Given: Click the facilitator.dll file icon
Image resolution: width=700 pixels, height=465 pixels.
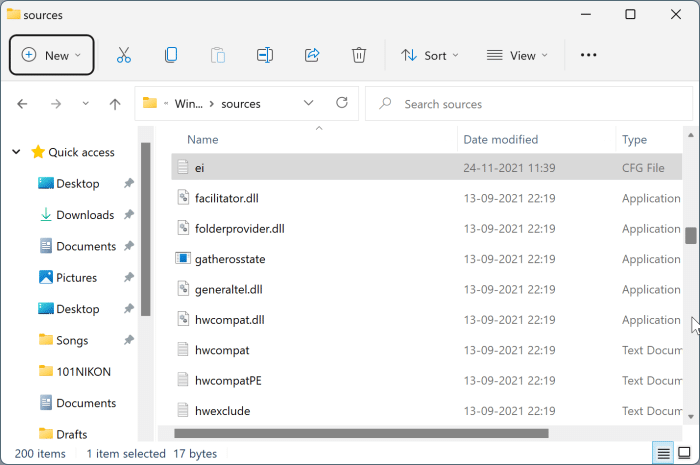Looking at the screenshot, I should click(x=183, y=197).
